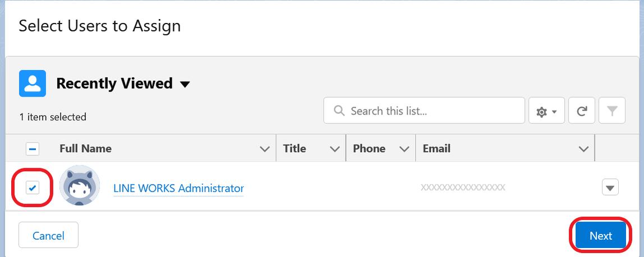Screen dimensions: 644x257
Task: Click the search magnifier icon
Action: tap(339, 111)
